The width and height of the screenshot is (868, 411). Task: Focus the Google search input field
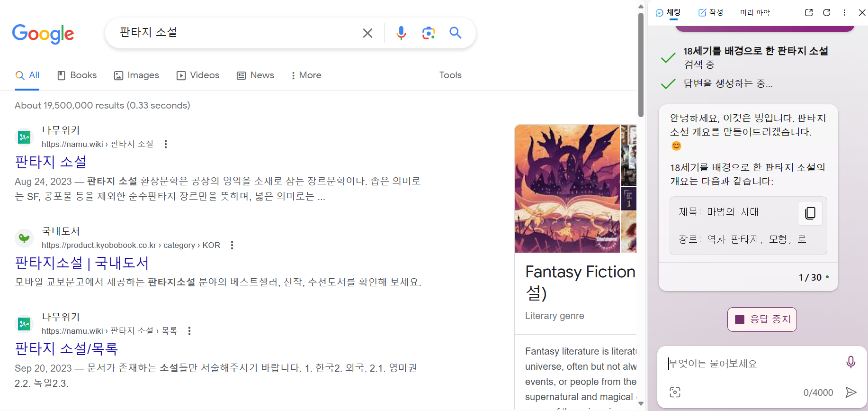pyautogui.click(x=237, y=33)
